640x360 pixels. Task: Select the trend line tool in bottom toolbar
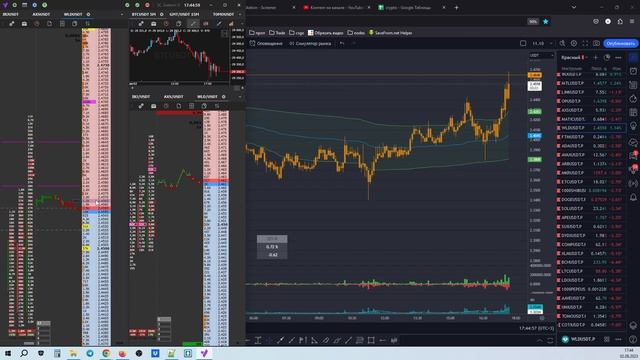(291, 340)
